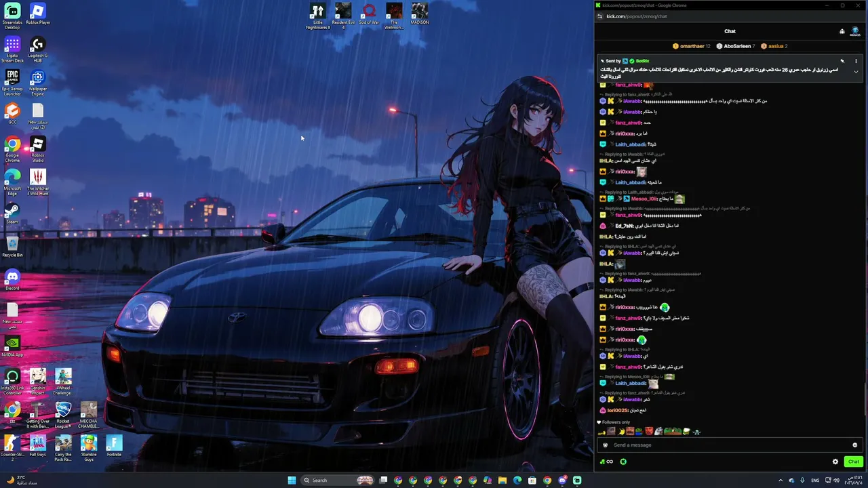Viewport: 868px width, 488px height.
Task: Collapse the pinned message with chevron
Action: pyautogui.click(x=856, y=72)
